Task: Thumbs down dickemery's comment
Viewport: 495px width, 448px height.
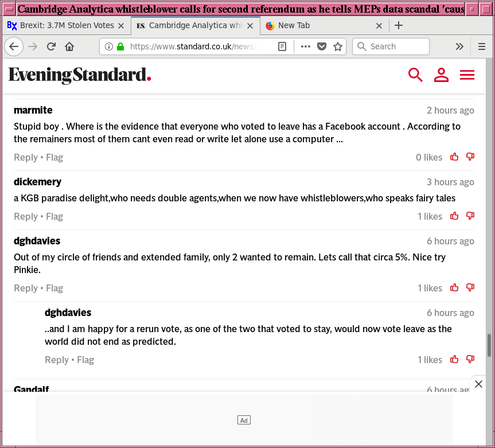Action: click(470, 216)
